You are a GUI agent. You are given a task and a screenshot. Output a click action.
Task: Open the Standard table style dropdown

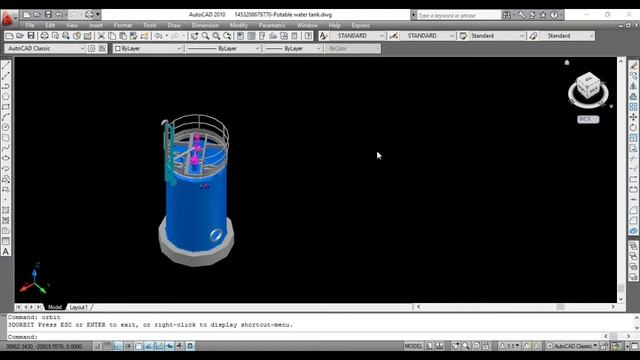[497, 36]
